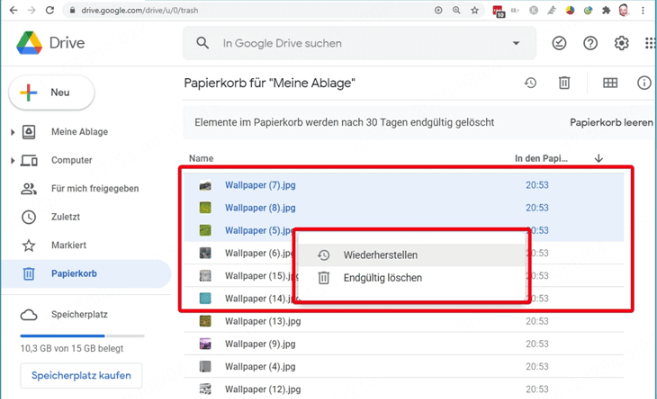Screen dimensions: 657x399
Task: Show details with the info icon
Action: coord(644,83)
